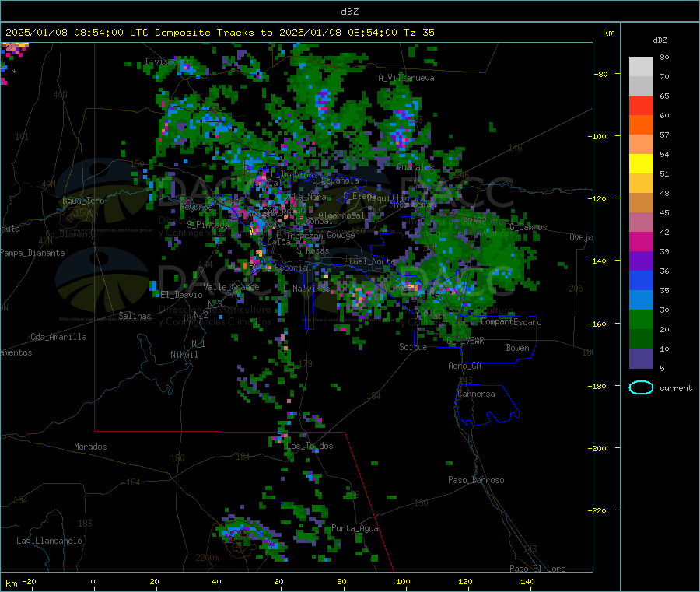Select the dark violet 5-10 dBZ swatch

tap(641, 359)
